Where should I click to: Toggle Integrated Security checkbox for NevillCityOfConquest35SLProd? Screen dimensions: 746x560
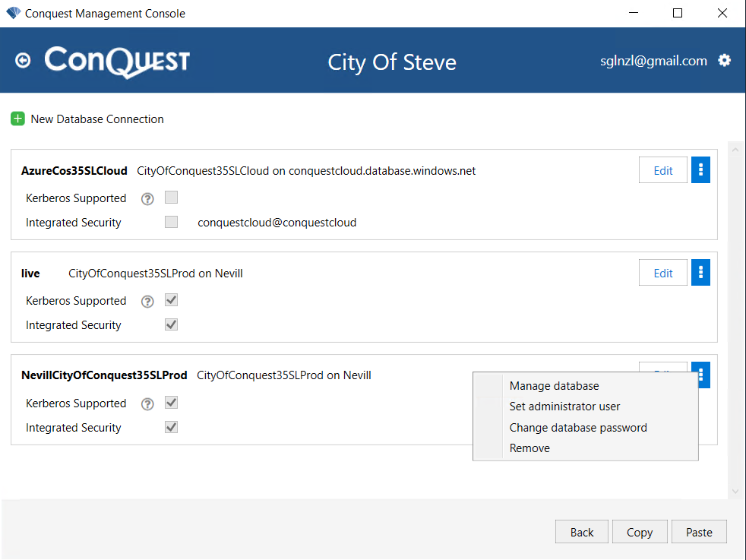tap(171, 427)
